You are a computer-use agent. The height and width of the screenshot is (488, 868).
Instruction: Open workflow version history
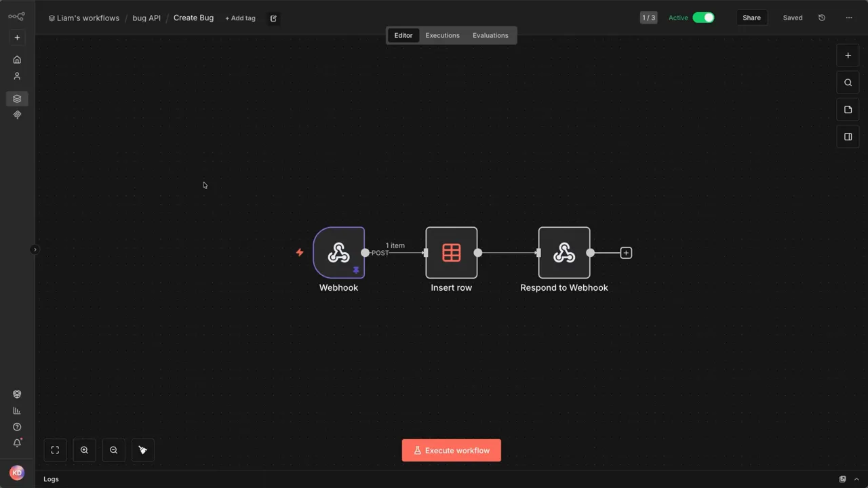[x=821, y=18]
